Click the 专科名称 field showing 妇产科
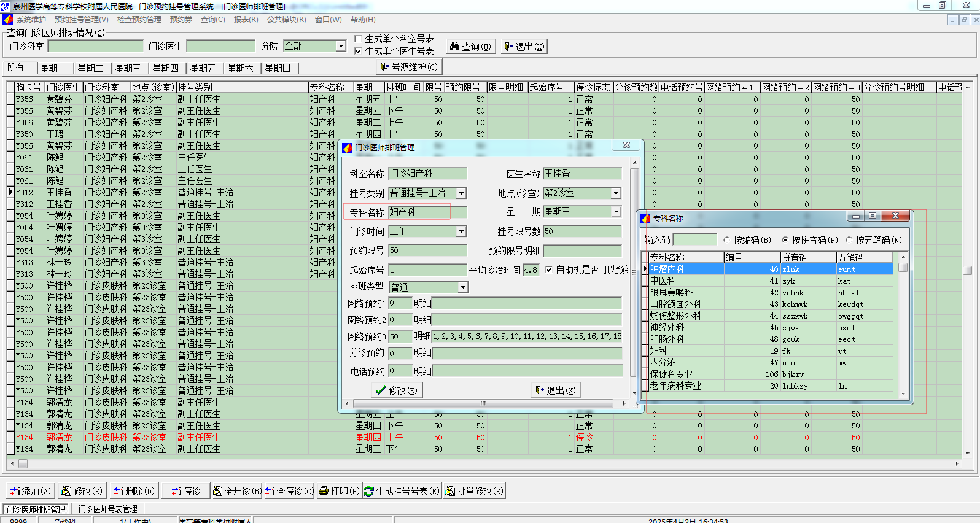 pos(427,212)
